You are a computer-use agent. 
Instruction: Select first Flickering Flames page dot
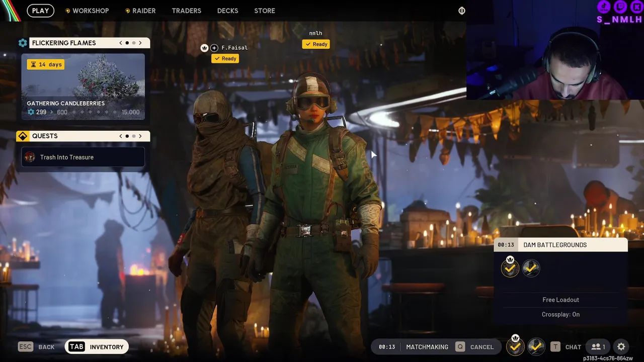coord(127,43)
